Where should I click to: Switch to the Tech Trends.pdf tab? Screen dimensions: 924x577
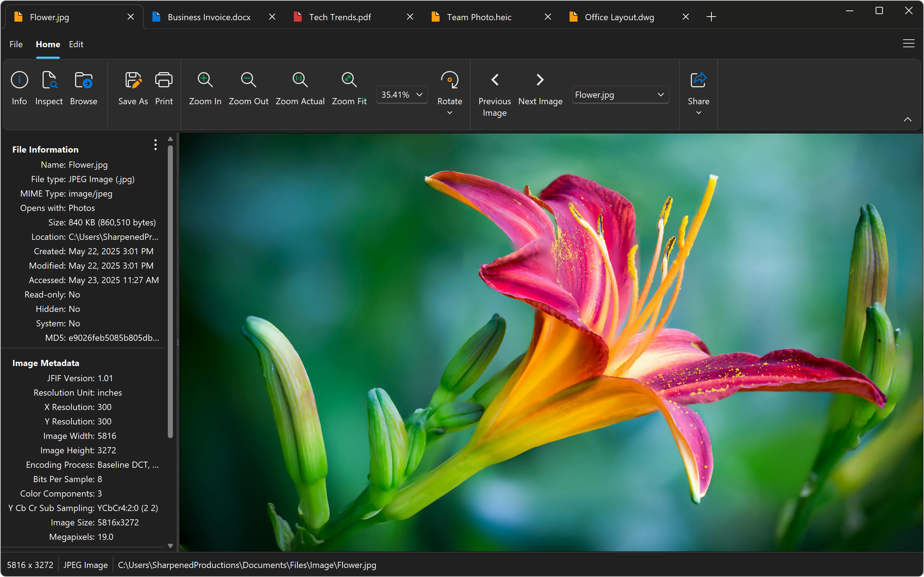click(x=340, y=17)
